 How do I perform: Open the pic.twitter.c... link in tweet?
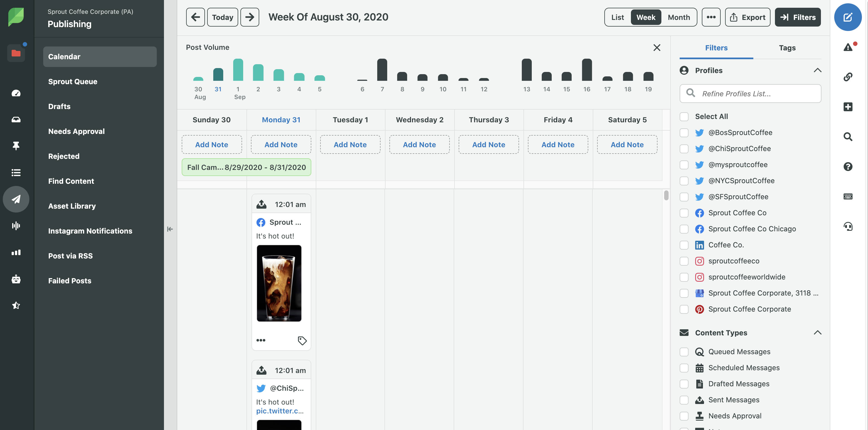pyautogui.click(x=280, y=411)
